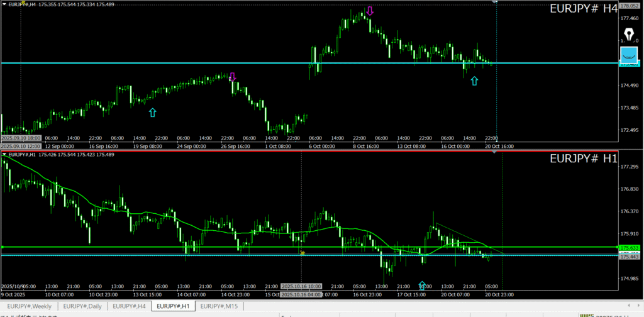Click the cyan up arrow near 19 Sep
Screen dimensions: 644x317
[152, 112]
